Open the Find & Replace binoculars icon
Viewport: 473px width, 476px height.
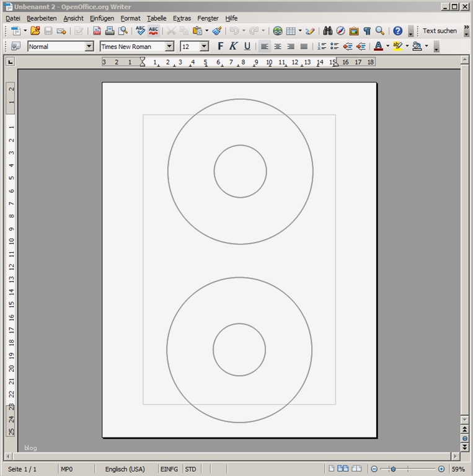pyautogui.click(x=327, y=30)
